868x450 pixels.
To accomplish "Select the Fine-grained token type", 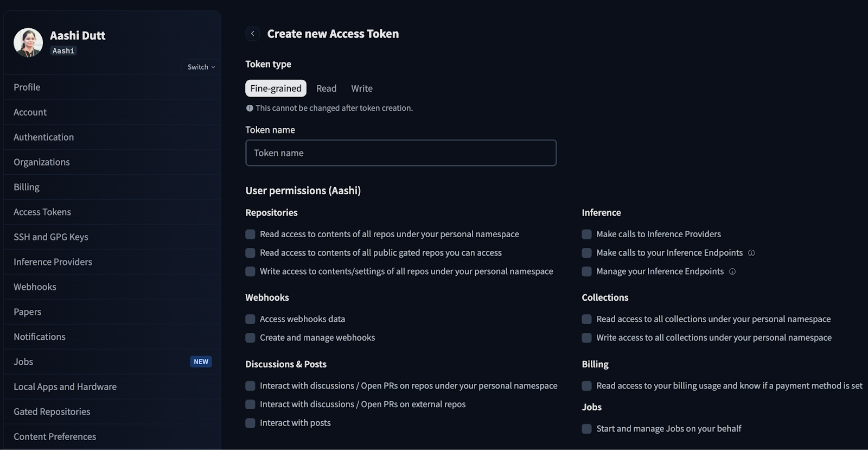I will (276, 88).
